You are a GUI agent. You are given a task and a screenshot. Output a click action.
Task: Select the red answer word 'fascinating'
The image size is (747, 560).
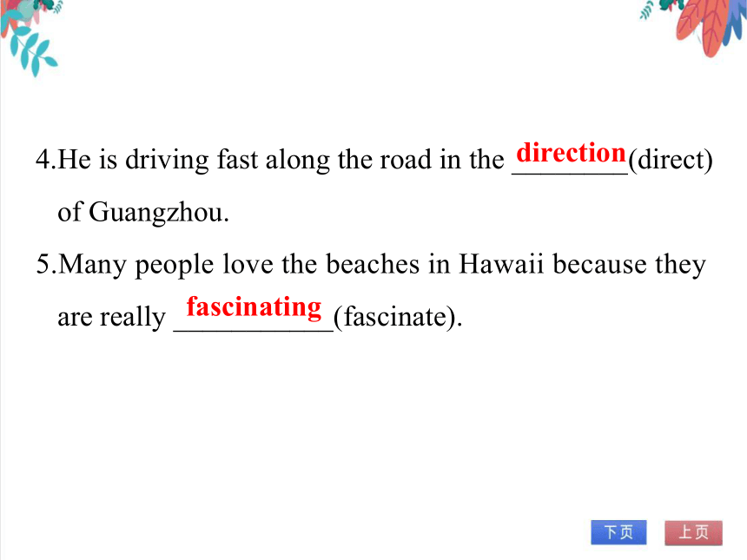pos(254,307)
